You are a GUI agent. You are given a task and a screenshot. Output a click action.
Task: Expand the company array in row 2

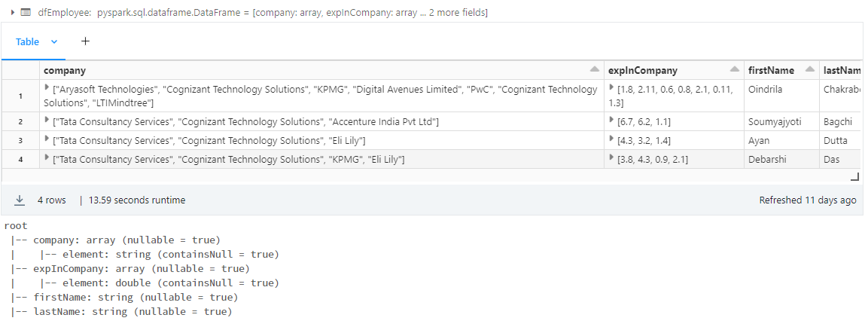47,121
